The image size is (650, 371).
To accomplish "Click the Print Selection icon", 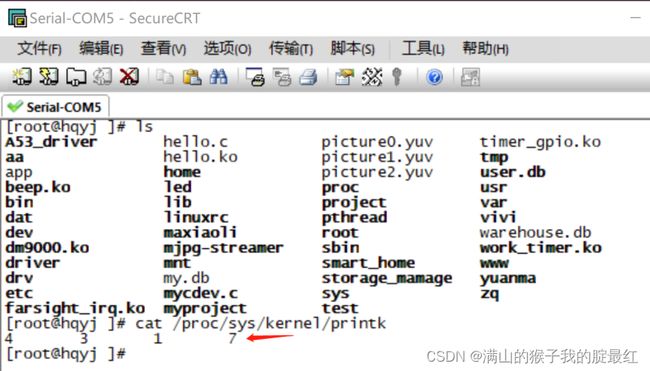I will [x=282, y=77].
